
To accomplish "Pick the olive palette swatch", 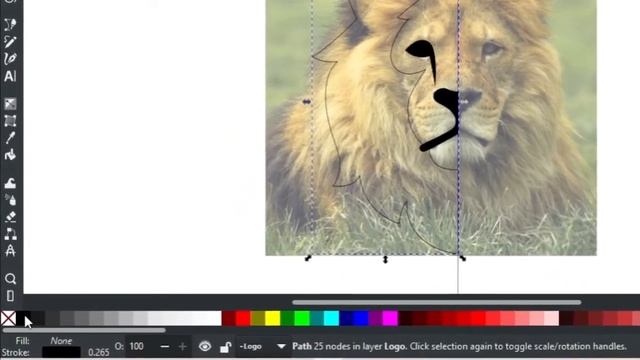I will tap(258, 318).
